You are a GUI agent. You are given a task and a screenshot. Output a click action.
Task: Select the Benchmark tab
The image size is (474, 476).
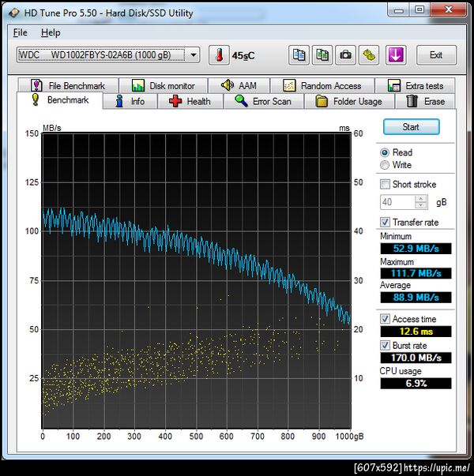coord(60,100)
